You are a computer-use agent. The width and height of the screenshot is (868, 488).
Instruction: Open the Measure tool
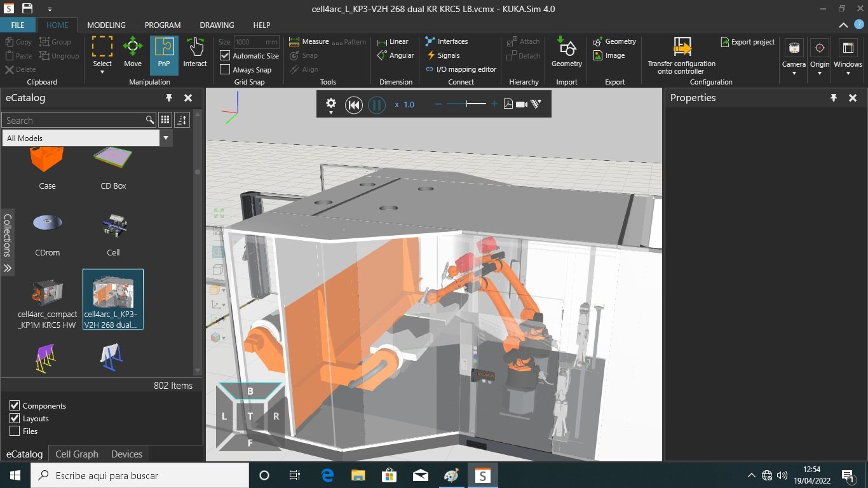pos(309,41)
